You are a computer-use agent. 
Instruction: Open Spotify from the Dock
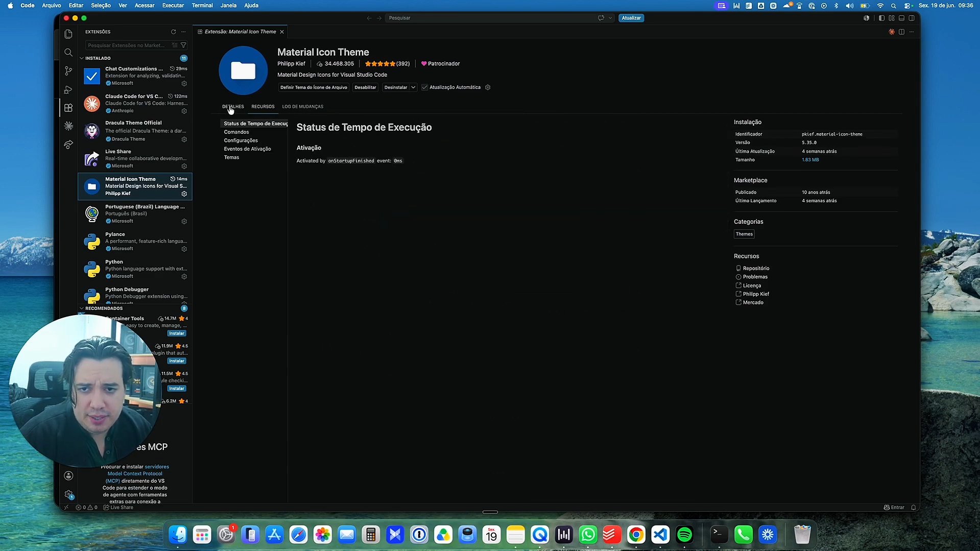pos(684,535)
